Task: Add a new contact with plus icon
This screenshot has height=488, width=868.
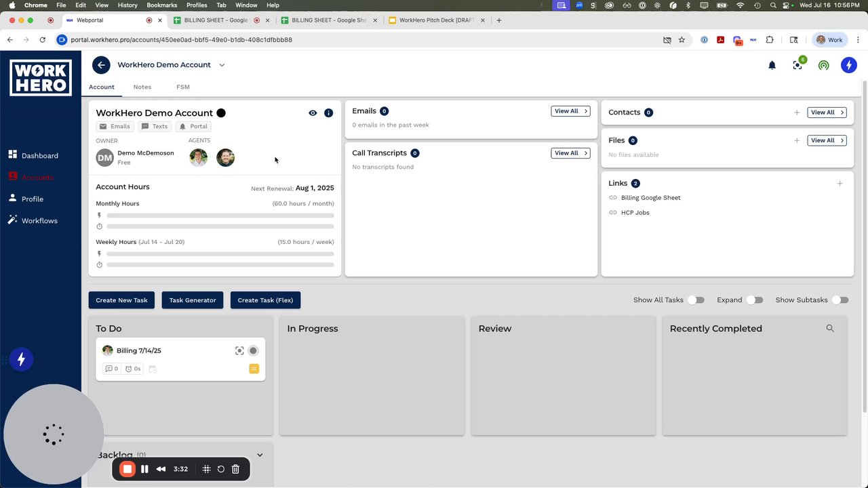Action: 797,113
